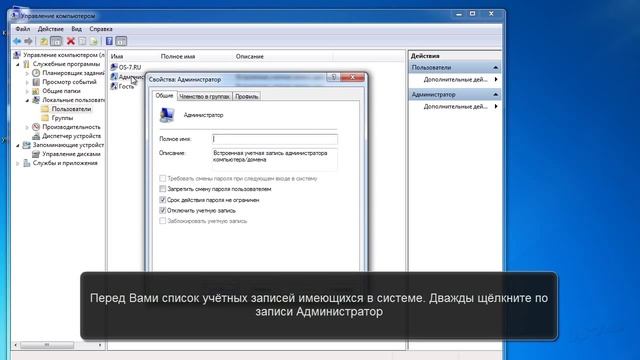Select the Гость user entry
640x360 pixels.
tap(122, 86)
